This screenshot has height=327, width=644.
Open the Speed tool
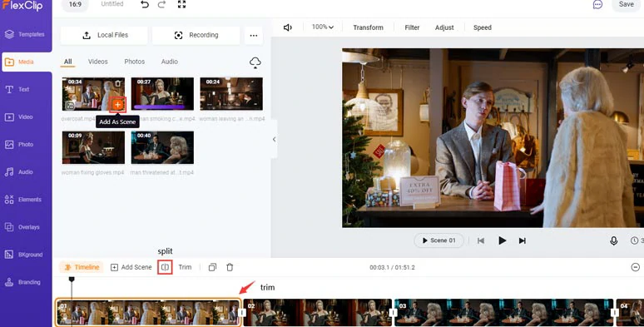coord(483,27)
